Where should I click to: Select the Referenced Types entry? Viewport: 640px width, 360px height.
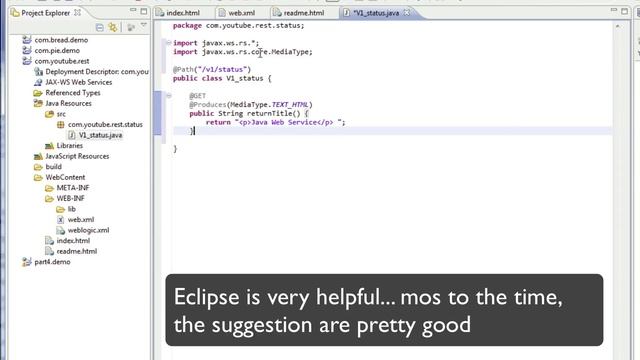tap(73, 93)
